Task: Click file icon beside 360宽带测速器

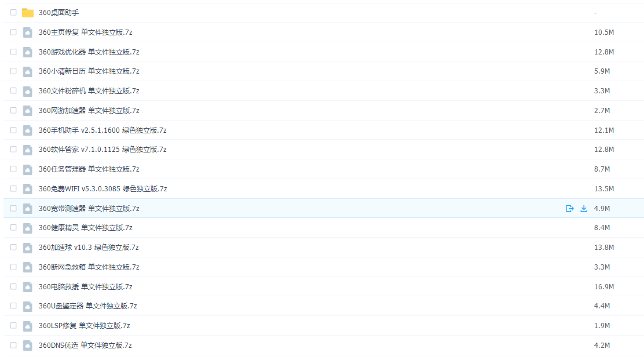Action: pyautogui.click(x=28, y=208)
